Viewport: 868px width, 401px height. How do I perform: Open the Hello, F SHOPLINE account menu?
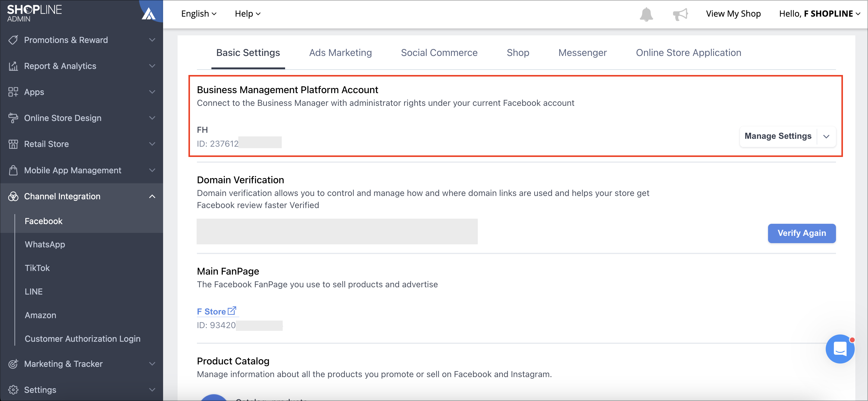click(819, 14)
